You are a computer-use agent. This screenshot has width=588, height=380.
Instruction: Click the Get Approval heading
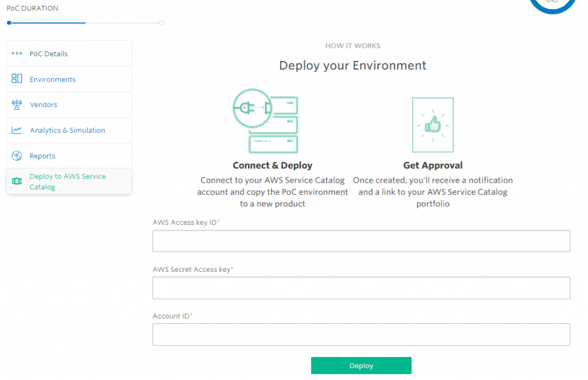point(433,165)
